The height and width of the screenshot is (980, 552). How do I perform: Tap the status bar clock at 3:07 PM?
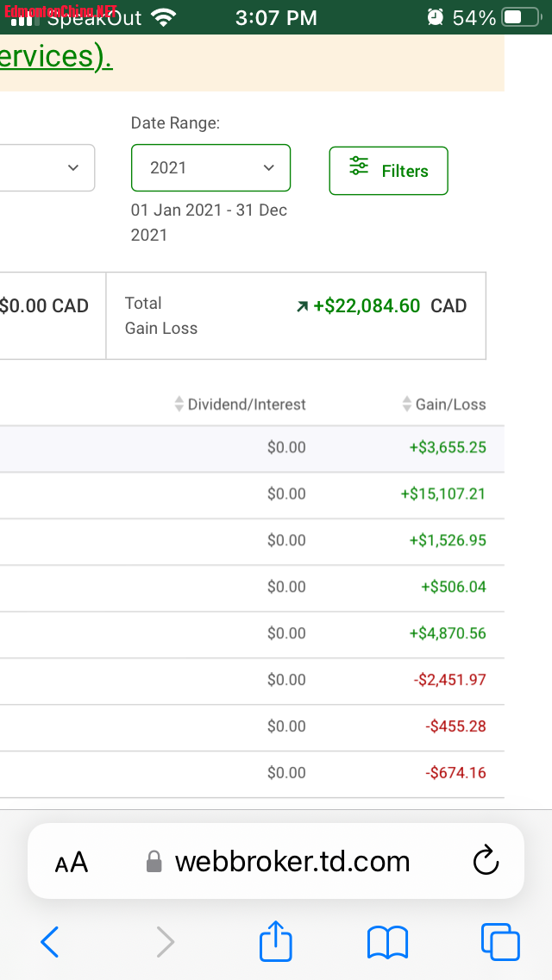tap(276, 17)
